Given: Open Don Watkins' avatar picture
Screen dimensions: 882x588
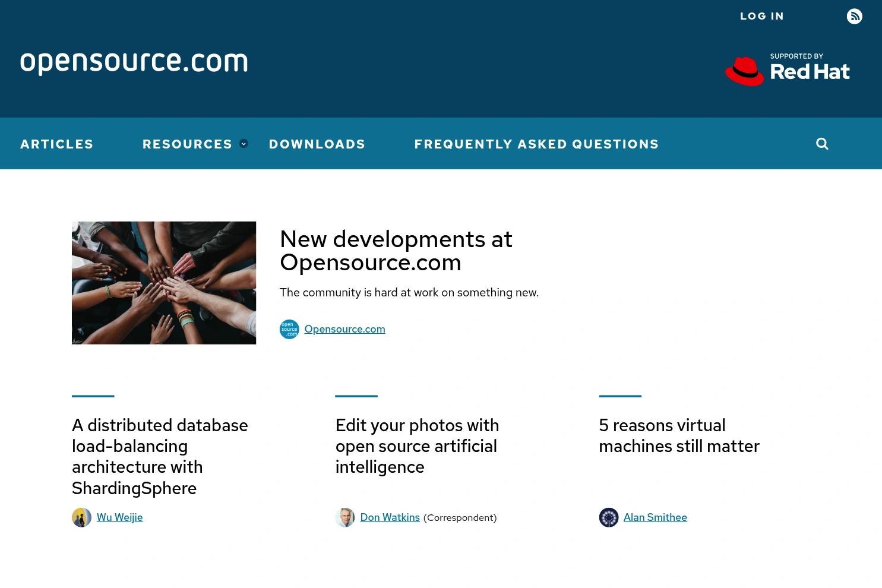Looking at the screenshot, I should [x=345, y=517].
